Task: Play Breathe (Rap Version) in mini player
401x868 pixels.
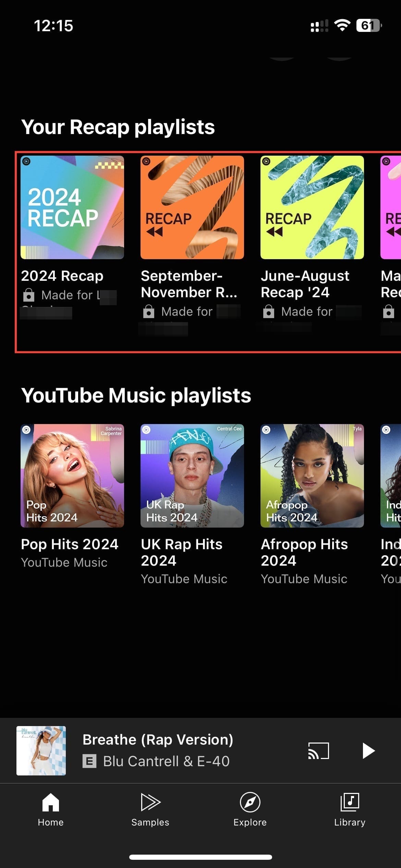Action: (x=368, y=751)
